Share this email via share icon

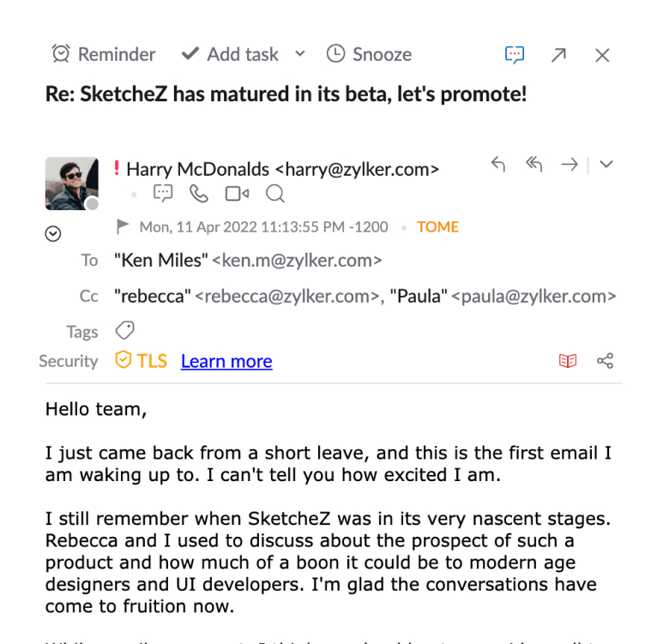point(606,361)
